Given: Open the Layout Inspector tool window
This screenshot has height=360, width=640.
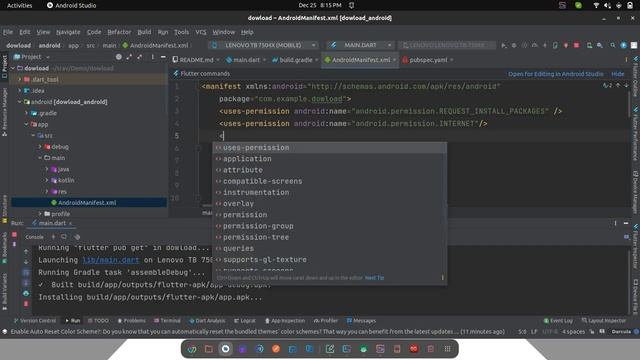Looking at the screenshot, I should tap(604, 320).
